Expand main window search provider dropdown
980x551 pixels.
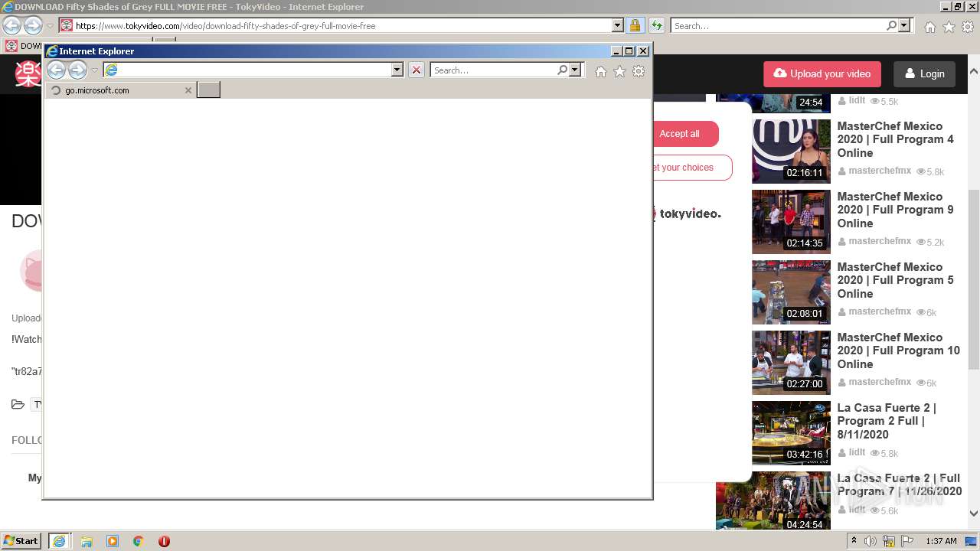pos(904,25)
